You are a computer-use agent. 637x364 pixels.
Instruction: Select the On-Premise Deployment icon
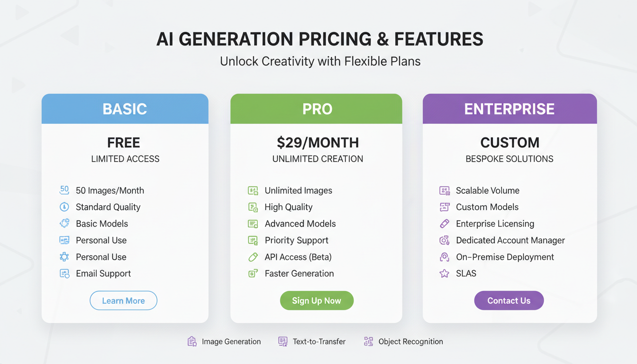pyautogui.click(x=445, y=256)
